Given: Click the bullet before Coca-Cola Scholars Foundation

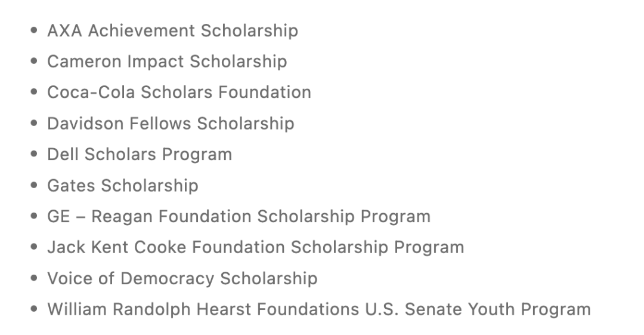Looking at the screenshot, I should click(34, 92).
